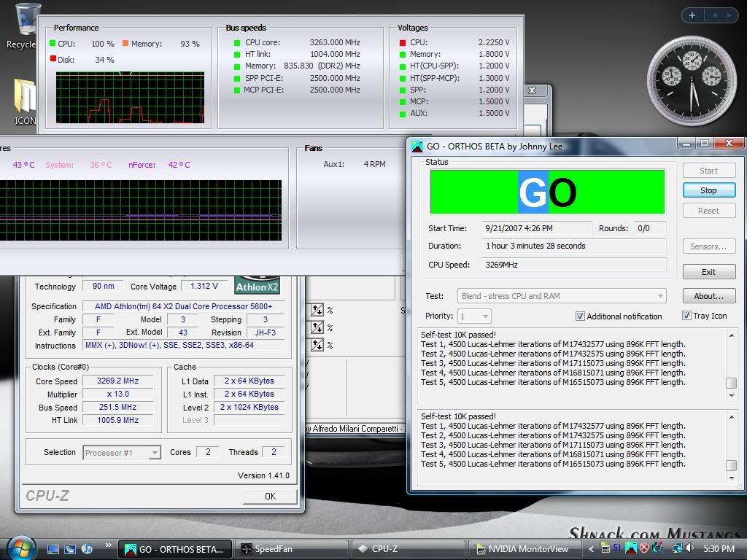
Task: Click the About... button
Action: point(708,296)
